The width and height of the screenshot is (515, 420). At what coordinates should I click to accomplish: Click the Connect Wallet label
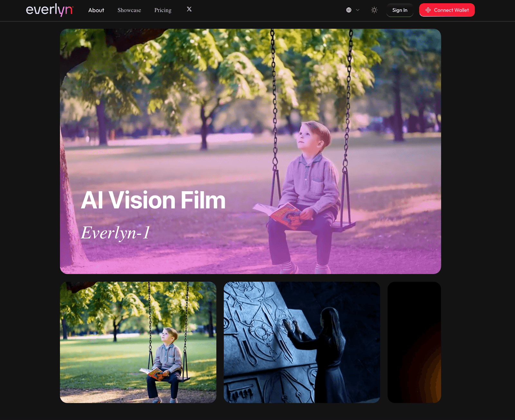pos(451,10)
